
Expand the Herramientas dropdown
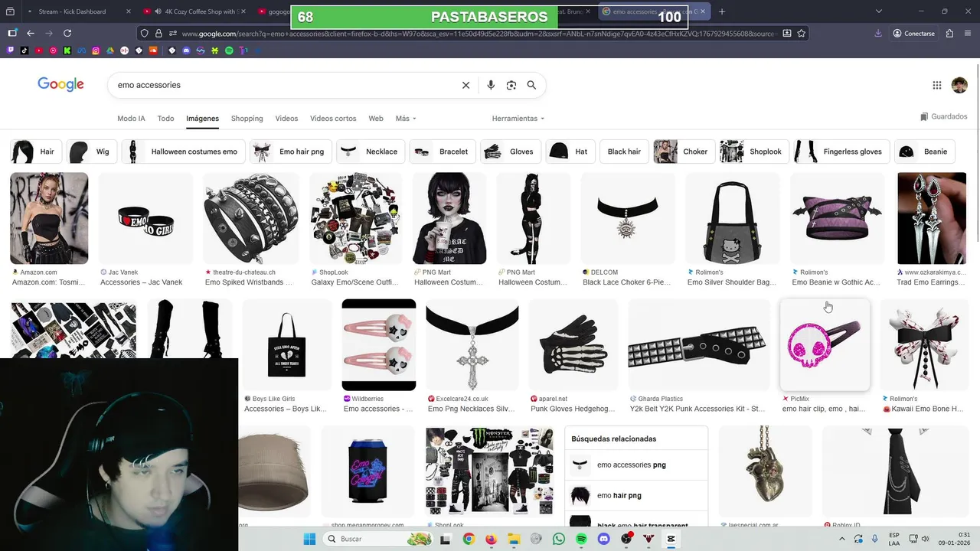point(518,119)
